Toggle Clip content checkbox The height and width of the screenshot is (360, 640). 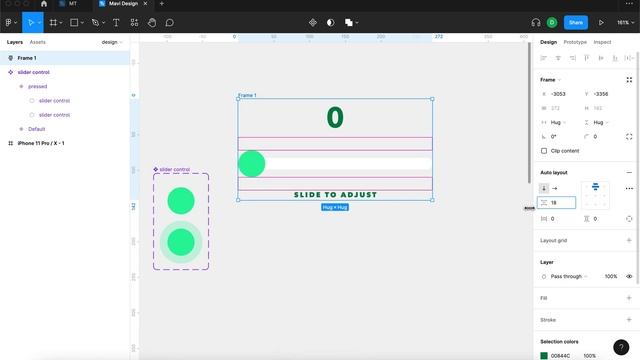[x=544, y=151]
